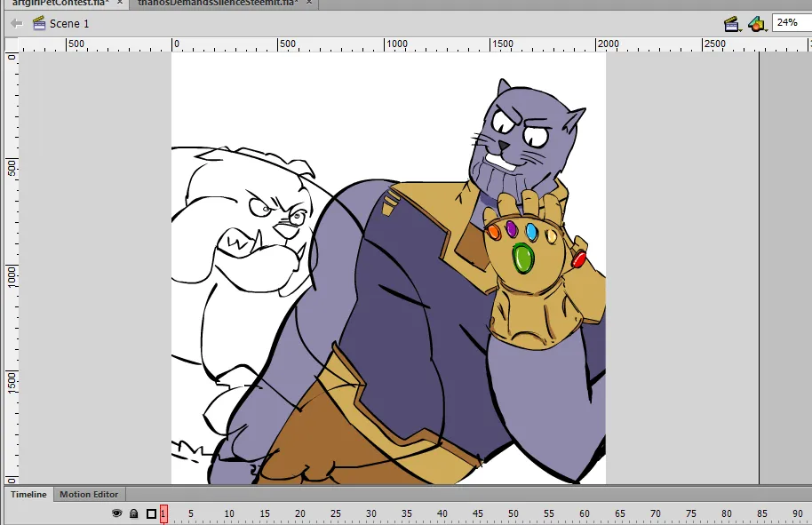
Task: Click the red stone on the gauntlet thumb
Action: click(x=578, y=259)
